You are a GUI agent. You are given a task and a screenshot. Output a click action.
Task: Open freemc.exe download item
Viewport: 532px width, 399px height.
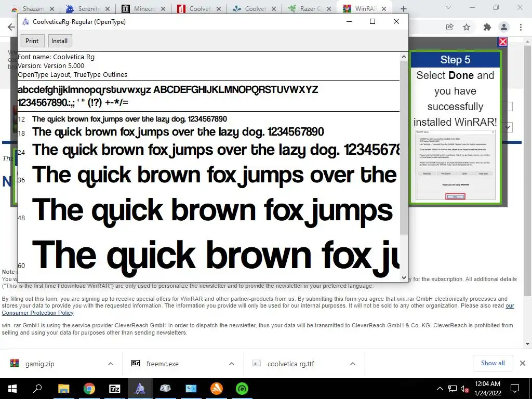pyautogui.click(x=162, y=364)
